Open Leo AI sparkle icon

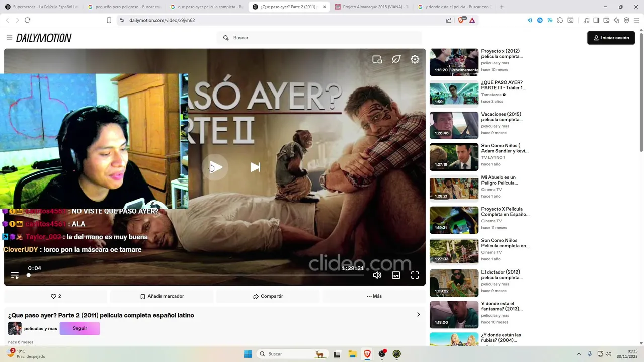coord(616,20)
